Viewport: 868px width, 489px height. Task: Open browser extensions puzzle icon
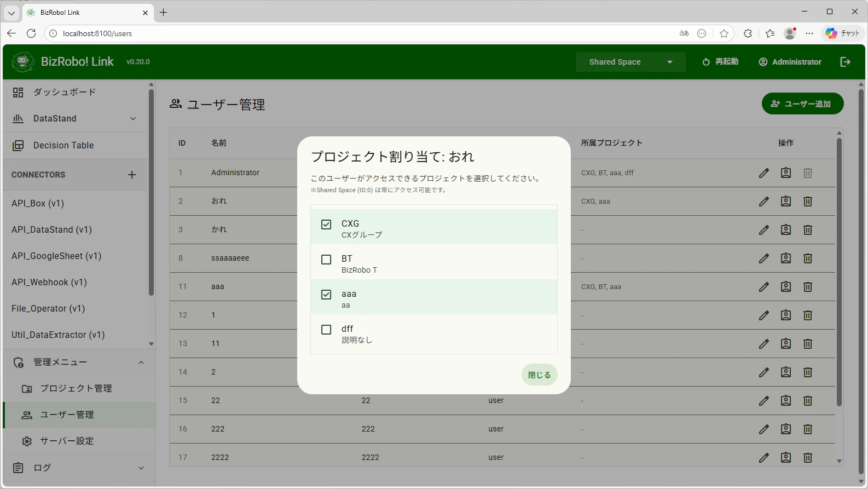748,33
